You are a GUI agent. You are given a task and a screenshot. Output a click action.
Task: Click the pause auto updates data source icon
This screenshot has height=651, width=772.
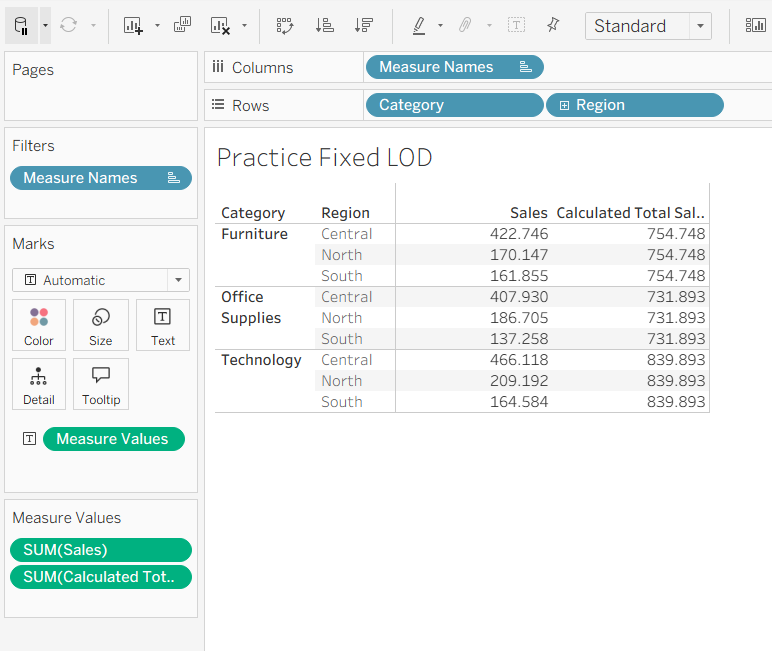pos(22,25)
